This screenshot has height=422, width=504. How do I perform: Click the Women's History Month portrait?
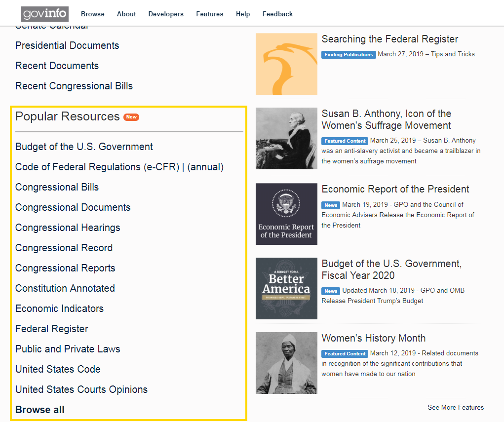coord(286,363)
